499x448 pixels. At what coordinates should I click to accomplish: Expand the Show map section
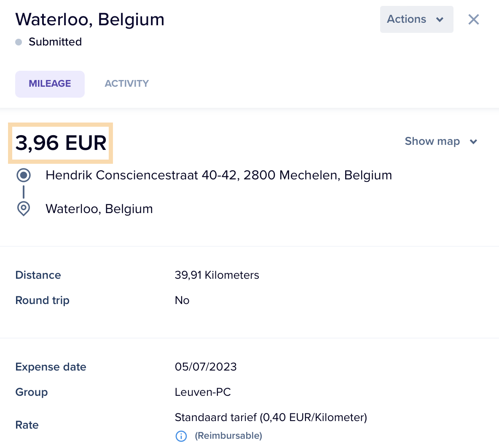click(x=441, y=141)
